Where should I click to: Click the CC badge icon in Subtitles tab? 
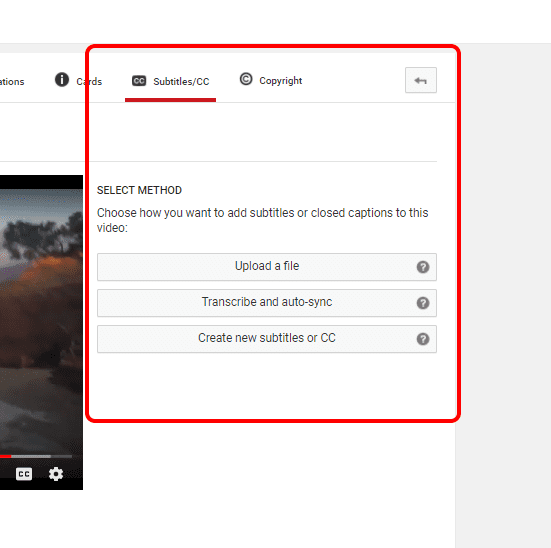(139, 81)
